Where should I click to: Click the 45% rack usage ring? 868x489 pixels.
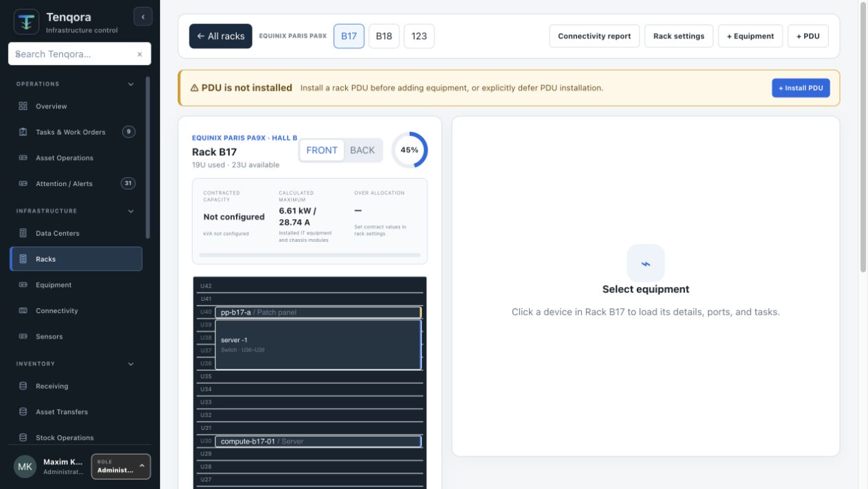pyautogui.click(x=410, y=150)
